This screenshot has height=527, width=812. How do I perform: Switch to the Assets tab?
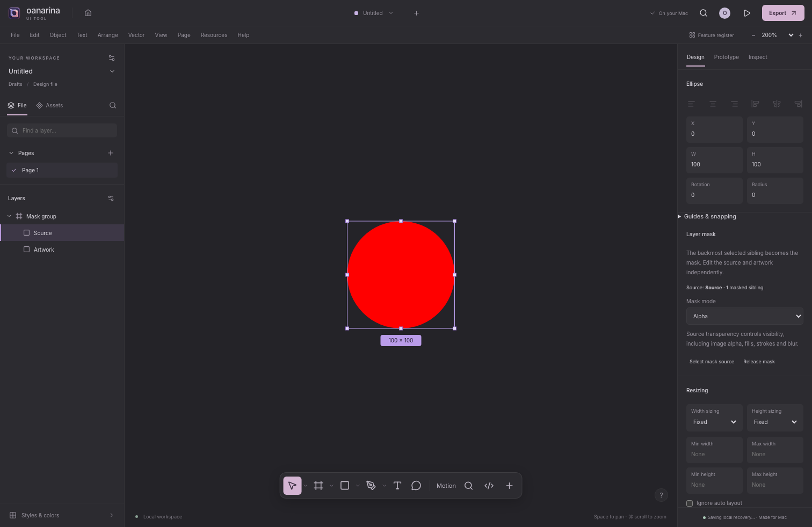pos(49,105)
